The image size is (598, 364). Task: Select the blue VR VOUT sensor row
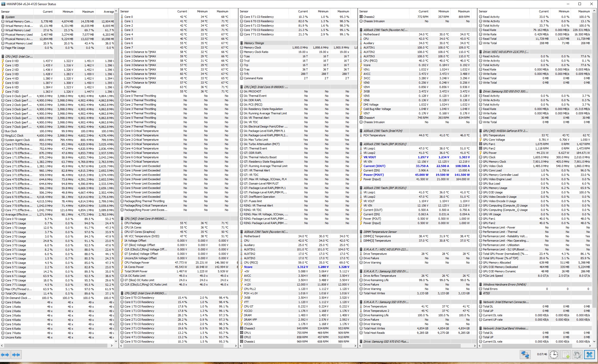click(x=370, y=157)
